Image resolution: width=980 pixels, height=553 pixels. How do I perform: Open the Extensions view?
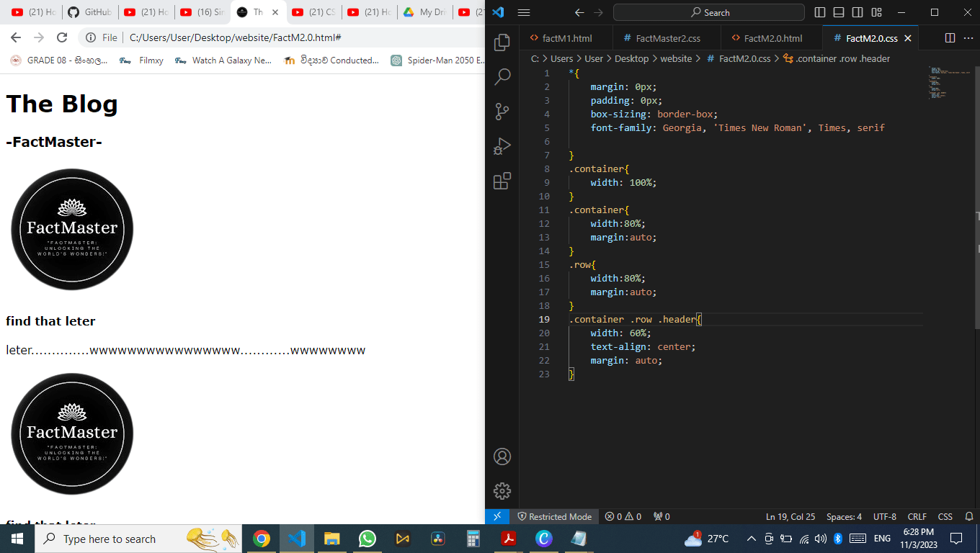502,181
